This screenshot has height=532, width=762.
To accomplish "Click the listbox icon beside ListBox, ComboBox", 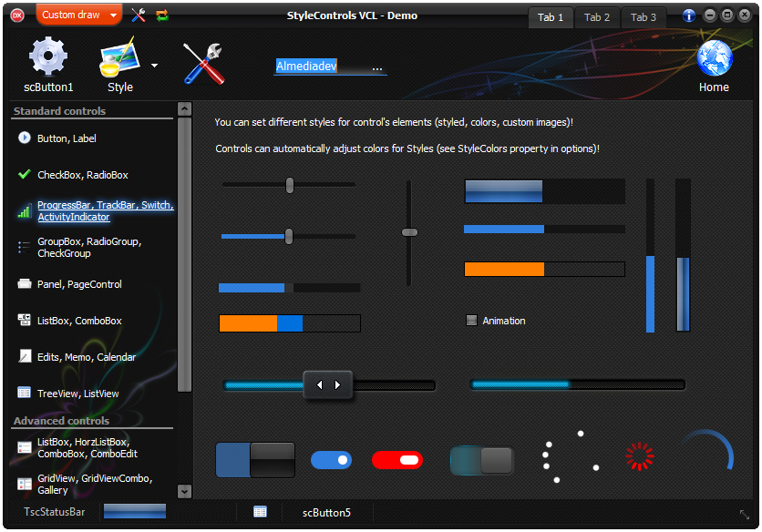I will [25, 320].
